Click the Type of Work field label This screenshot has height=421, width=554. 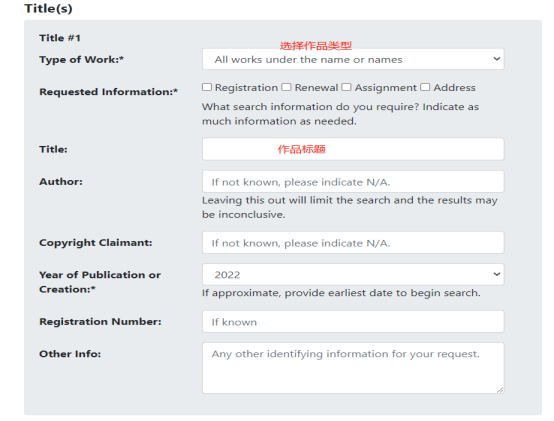pos(82,60)
